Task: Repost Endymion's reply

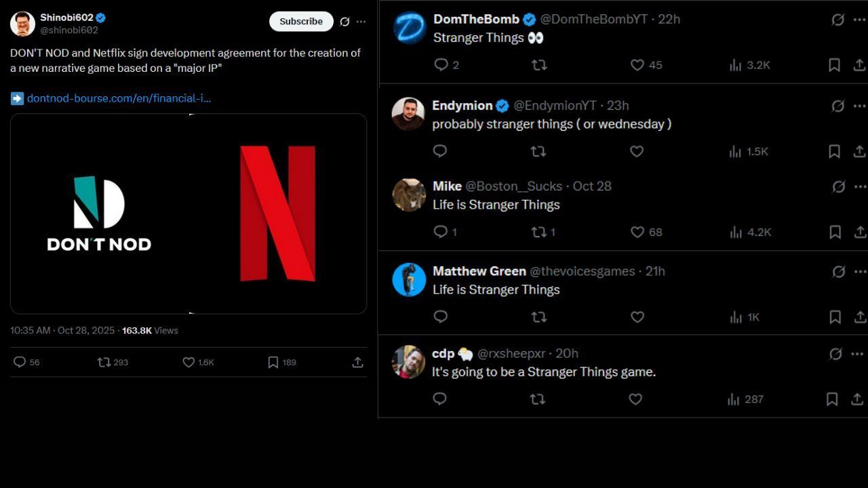Action: [538, 152]
